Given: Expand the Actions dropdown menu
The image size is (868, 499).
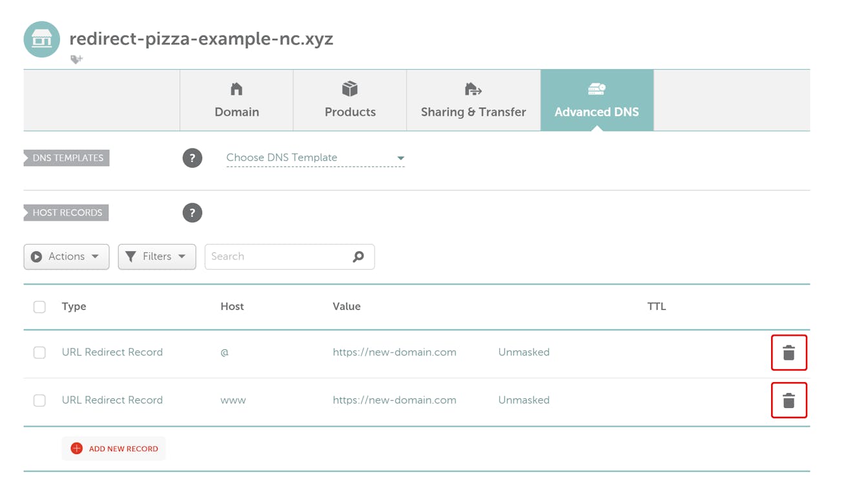Looking at the screenshot, I should coord(67,257).
